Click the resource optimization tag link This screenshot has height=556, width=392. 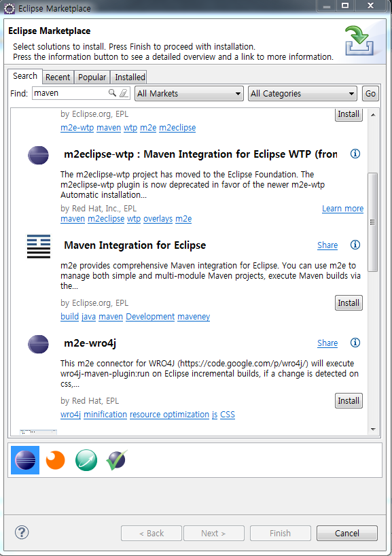click(x=169, y=415)
